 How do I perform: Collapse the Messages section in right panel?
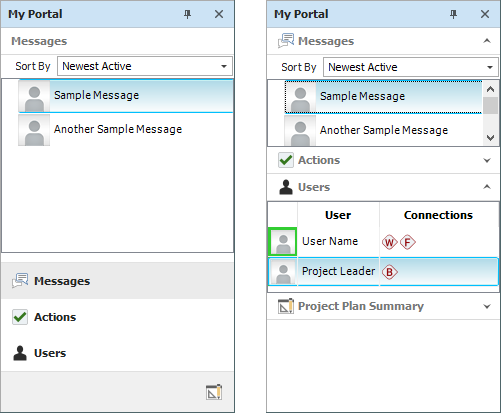tap(487, 41)
